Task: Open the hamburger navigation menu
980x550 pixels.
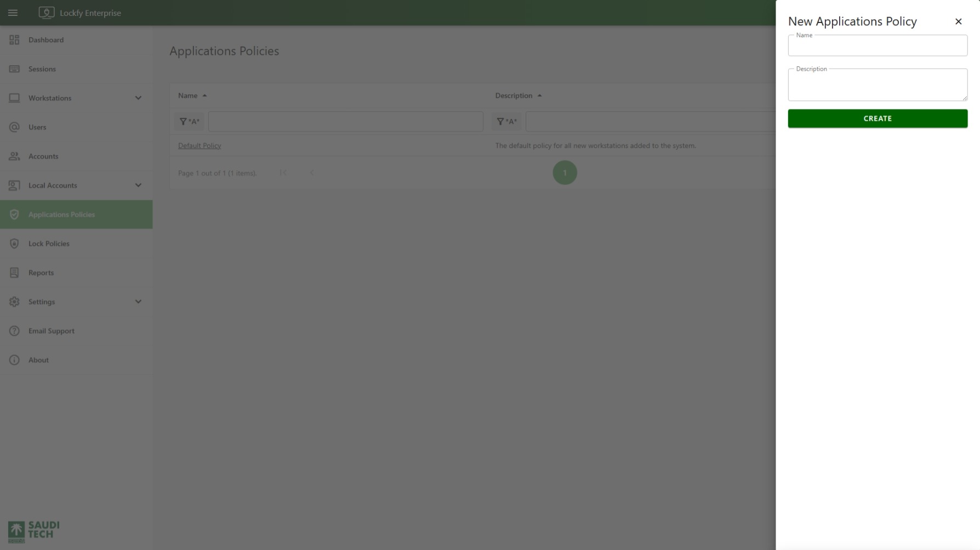Action: coord(13,13)
